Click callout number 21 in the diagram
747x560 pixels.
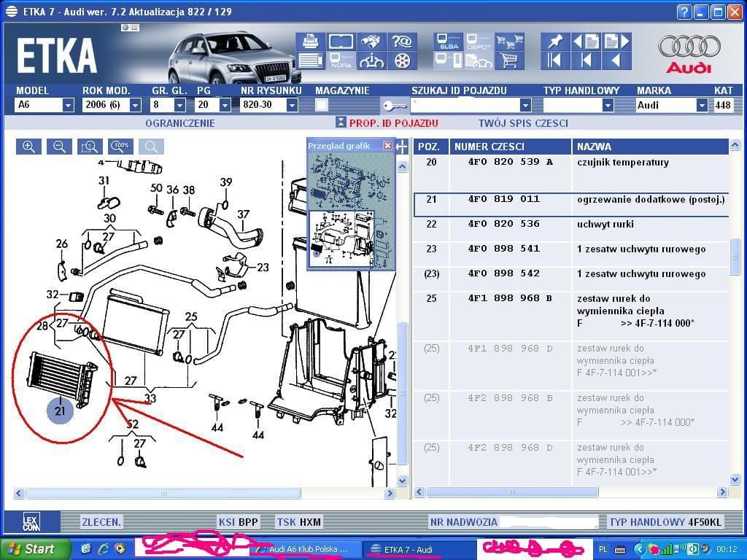(x=60, y=410)
